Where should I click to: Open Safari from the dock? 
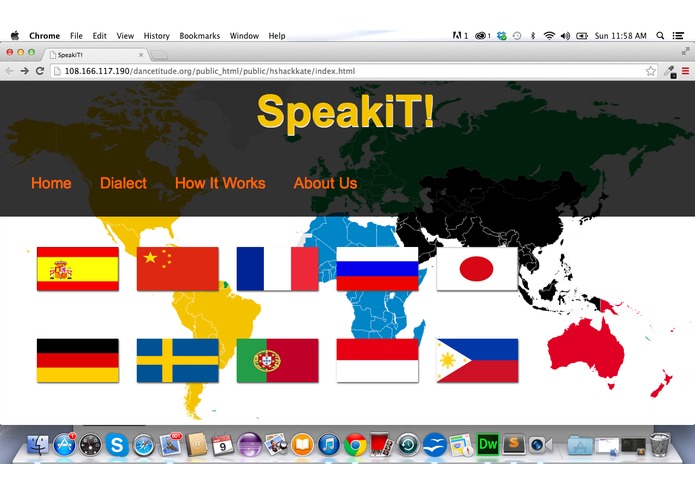coord(144,445)
